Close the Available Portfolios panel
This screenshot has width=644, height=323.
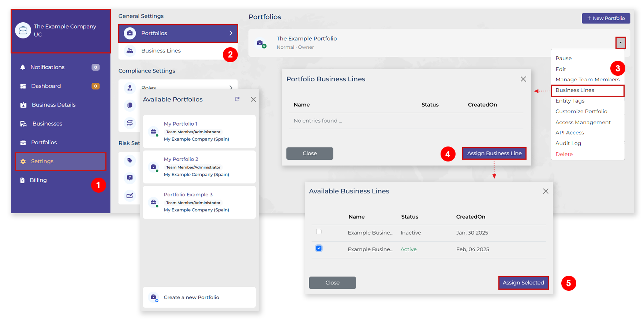click(x=253, y=100)
